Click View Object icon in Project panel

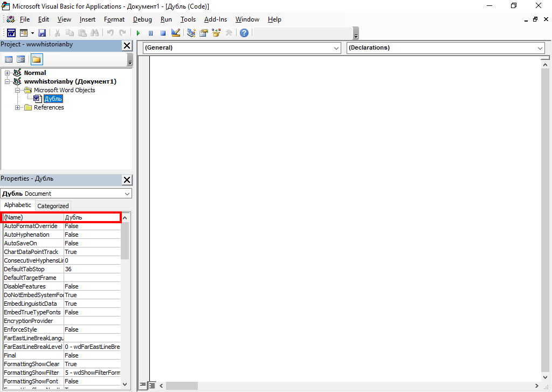[21, 59]
